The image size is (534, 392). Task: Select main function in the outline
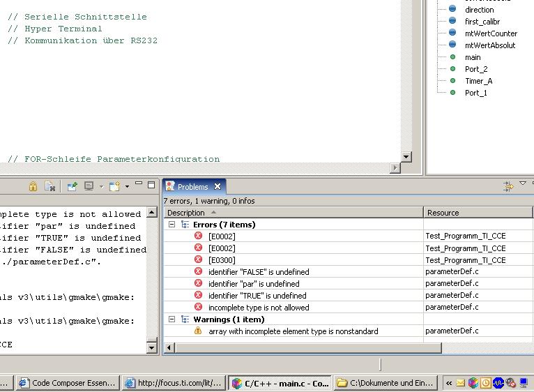tap(473, 57)
